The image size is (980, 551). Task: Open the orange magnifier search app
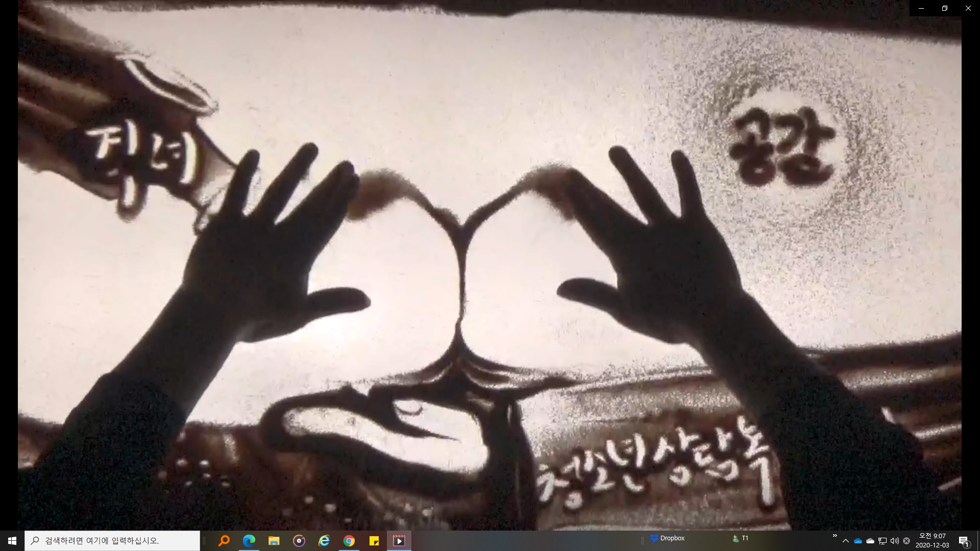coord(224,541)
